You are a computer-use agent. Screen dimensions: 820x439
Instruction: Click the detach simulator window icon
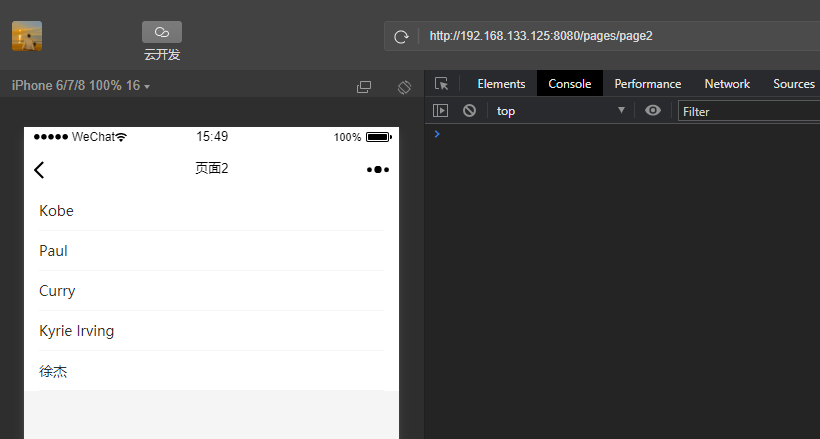pos(364,87)
